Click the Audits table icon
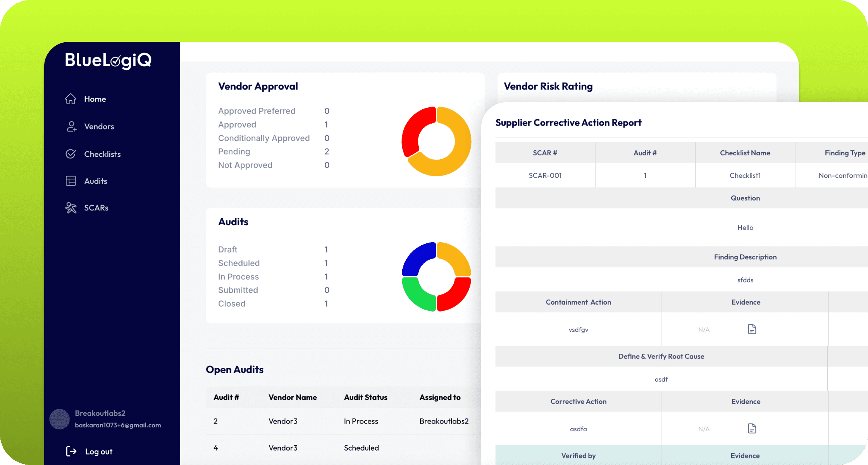 coord(71,181)
